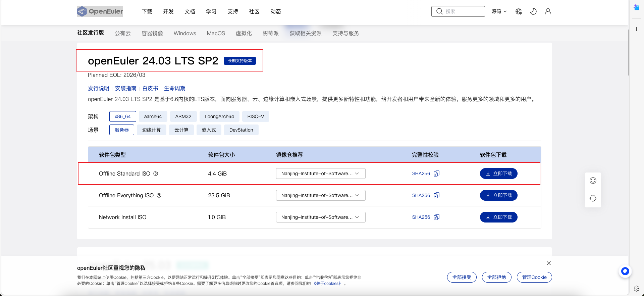Image resolution: width=644 pixels, height=296 pixels.
Task: Open the 安装指南 link
Action: click(126, 88)
